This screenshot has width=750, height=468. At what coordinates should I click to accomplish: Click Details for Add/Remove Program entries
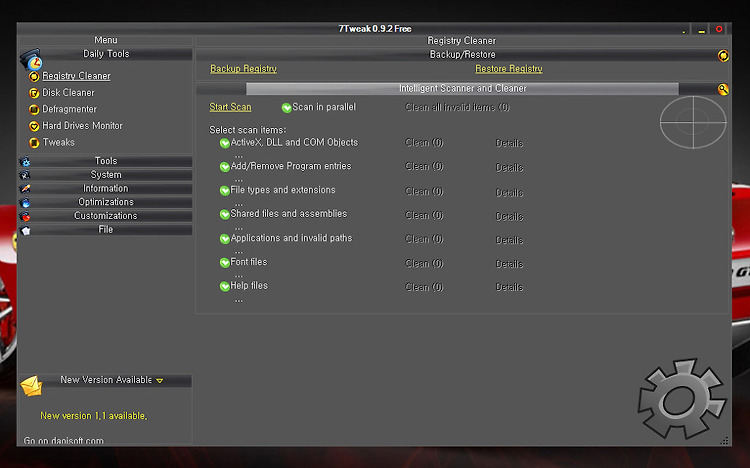[x=509, y=167]
